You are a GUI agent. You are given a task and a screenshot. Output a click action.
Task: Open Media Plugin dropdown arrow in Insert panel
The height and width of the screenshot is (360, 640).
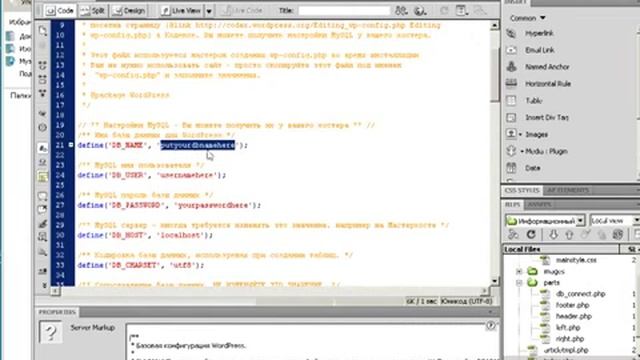[x=522, y=151]
